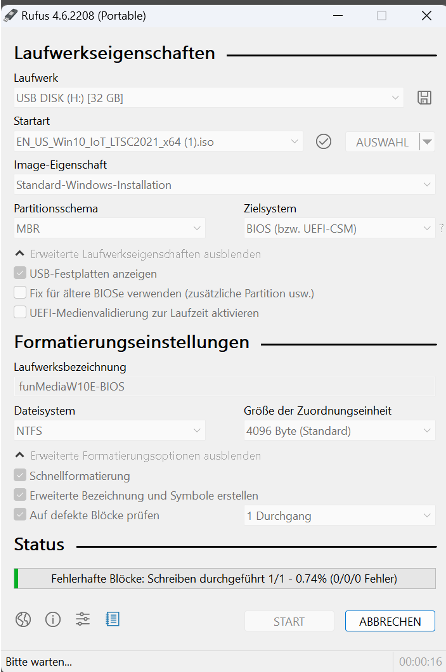Toggle Auf defekte Blöcke prüfen checkbox
The image size is (446, 672).
tap(20, 514)
